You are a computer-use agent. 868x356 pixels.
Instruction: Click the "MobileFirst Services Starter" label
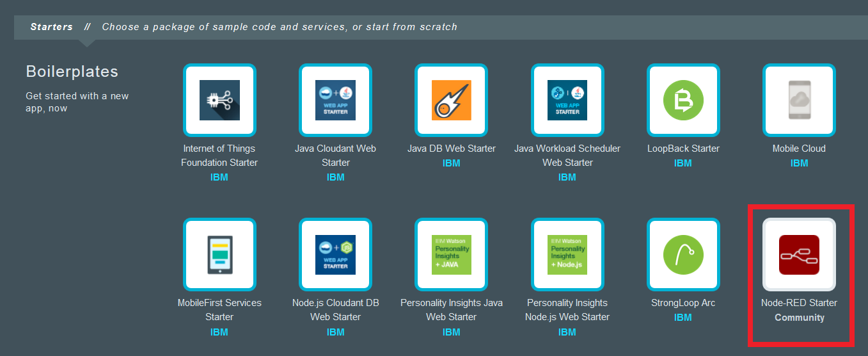coord(219,310)
